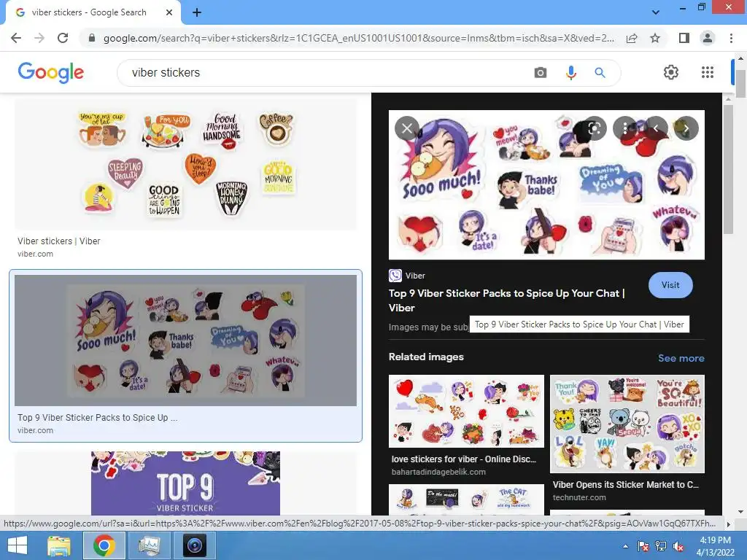
Task: Click the browser forward arrow
Action: (x=39, y=38)
